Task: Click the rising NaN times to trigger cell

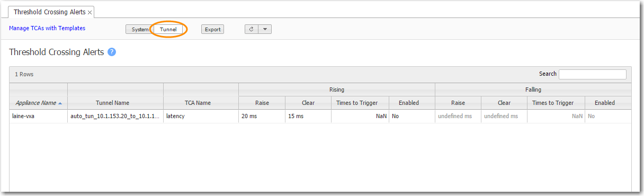Action: [x=360, y=116]
